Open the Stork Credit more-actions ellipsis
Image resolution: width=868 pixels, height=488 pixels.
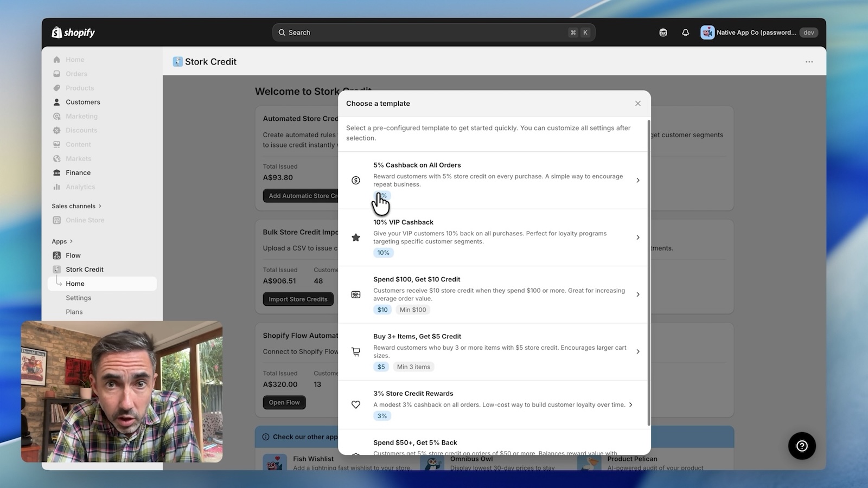click(x=809, y=62)
